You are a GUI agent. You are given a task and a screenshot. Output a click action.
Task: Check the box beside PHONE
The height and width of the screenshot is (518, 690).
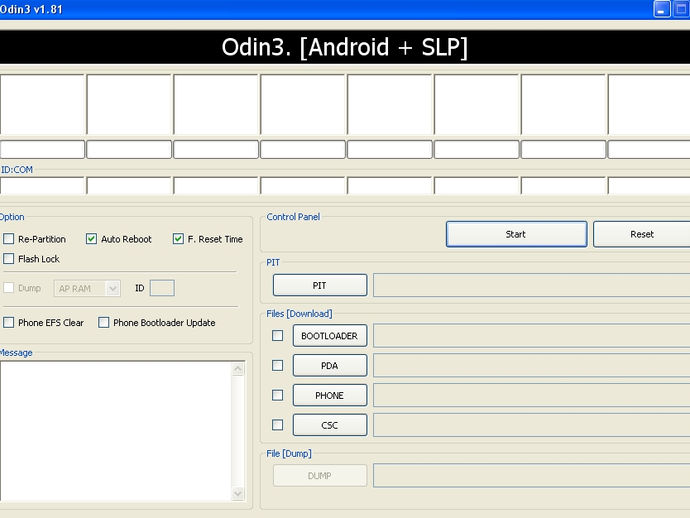pos(278,395)
